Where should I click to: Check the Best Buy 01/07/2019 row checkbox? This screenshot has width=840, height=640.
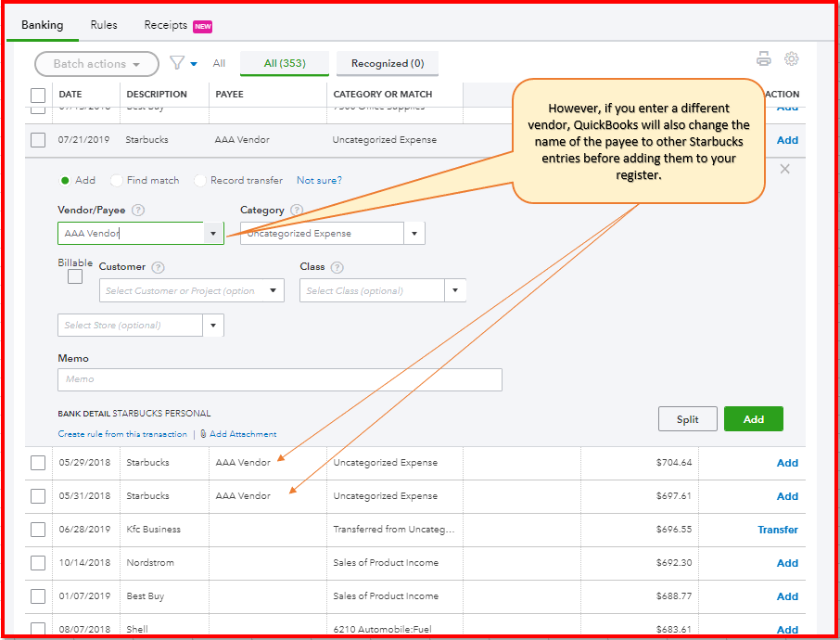[38, 596]
